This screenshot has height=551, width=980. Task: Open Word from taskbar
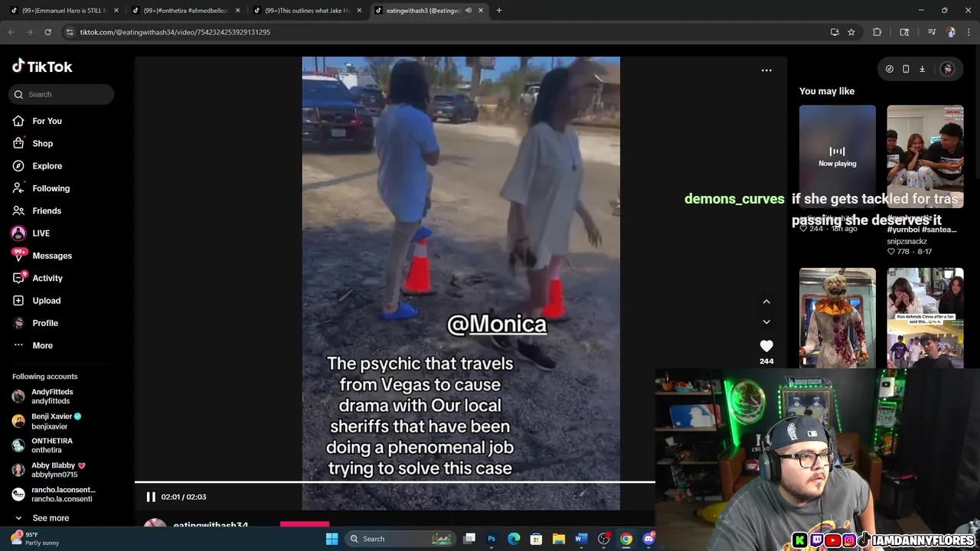point(581,539)
